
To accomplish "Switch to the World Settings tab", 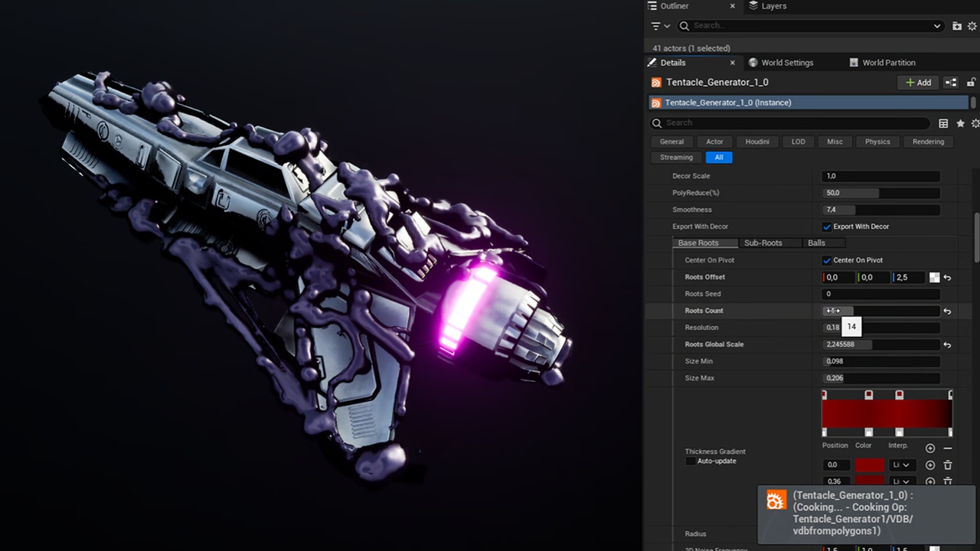I will click(781, 63).
